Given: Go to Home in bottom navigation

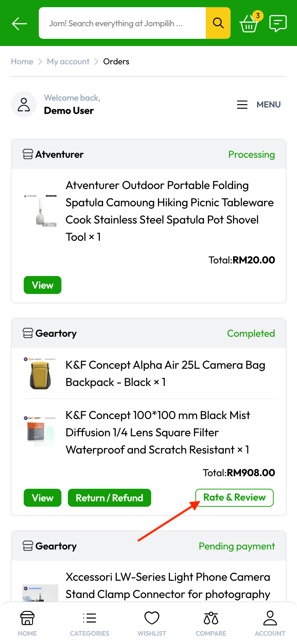Looking at the screenshot, I should [x=27, y=623].
